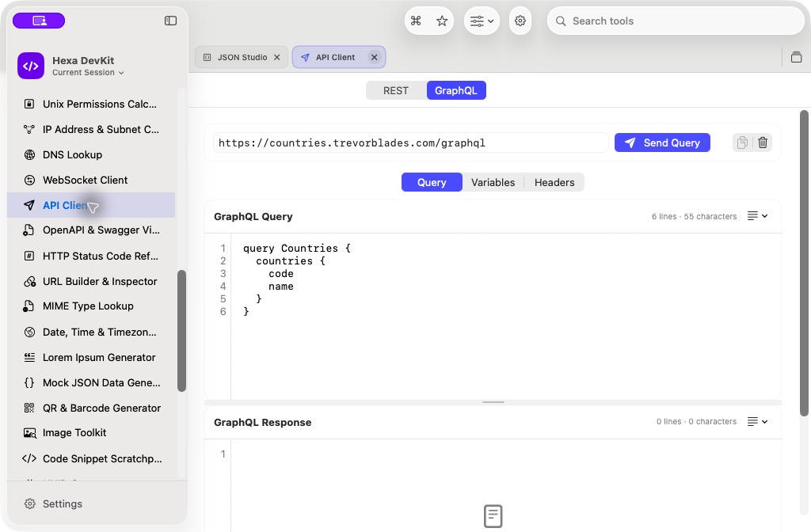Image resolution: width=811 pixels, height=532 pixels.
Task: Open Mock JSON Data Generator braces icon
Action: 29,382
